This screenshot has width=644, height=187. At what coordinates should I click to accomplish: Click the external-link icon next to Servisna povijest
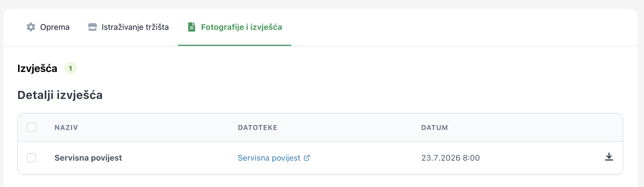tap(307, 158)
